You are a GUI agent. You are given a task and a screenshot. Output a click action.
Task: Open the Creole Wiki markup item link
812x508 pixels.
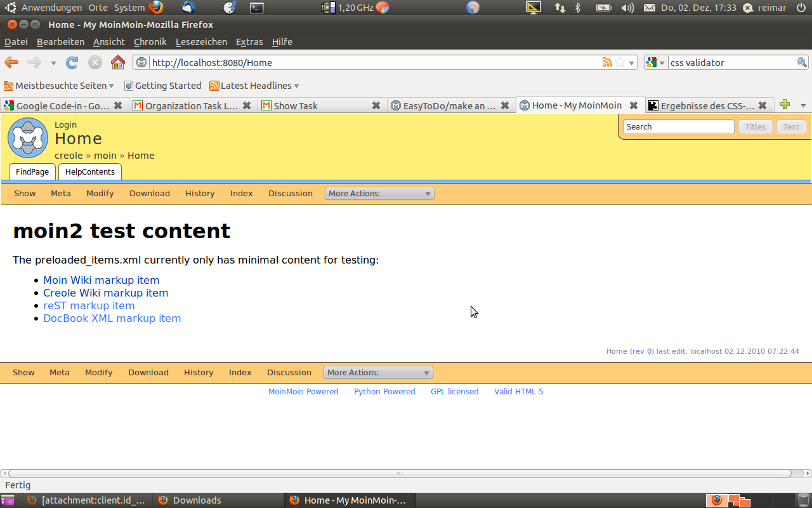105,293
